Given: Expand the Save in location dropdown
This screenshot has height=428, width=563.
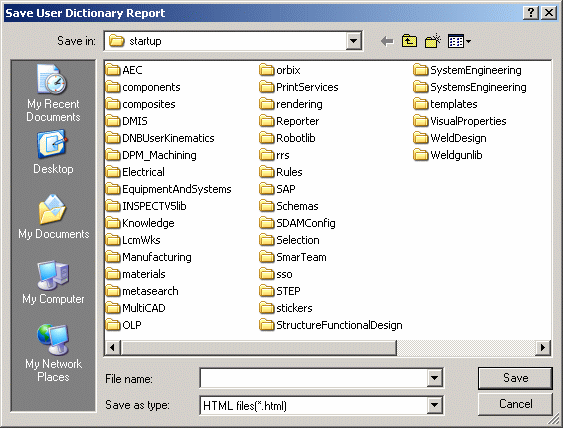Looking at the screenshot, I should point(353,41).
